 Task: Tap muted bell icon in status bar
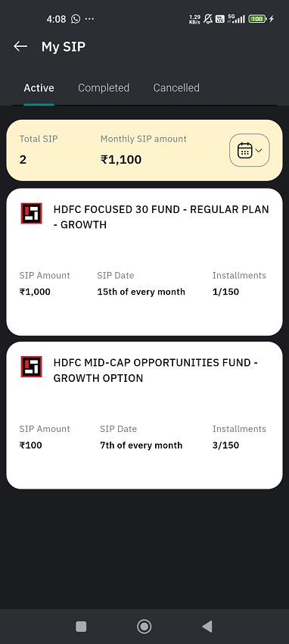208,19
